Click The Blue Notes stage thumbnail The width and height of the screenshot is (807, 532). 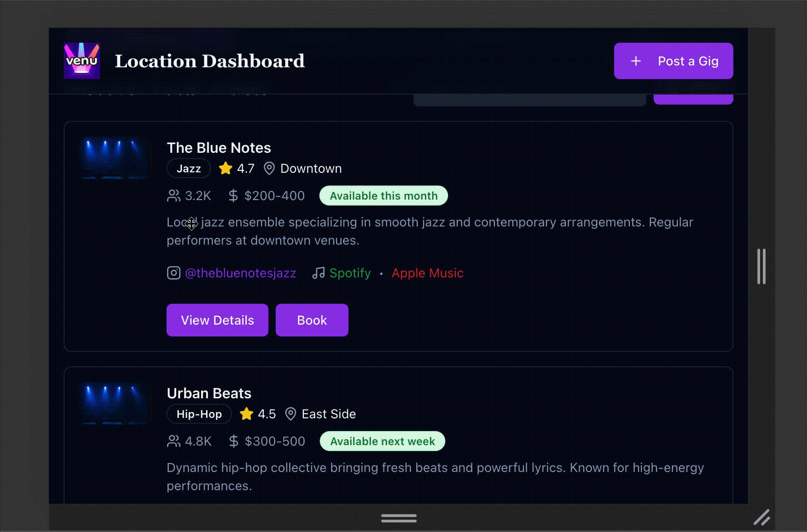(x=115, y=158)
